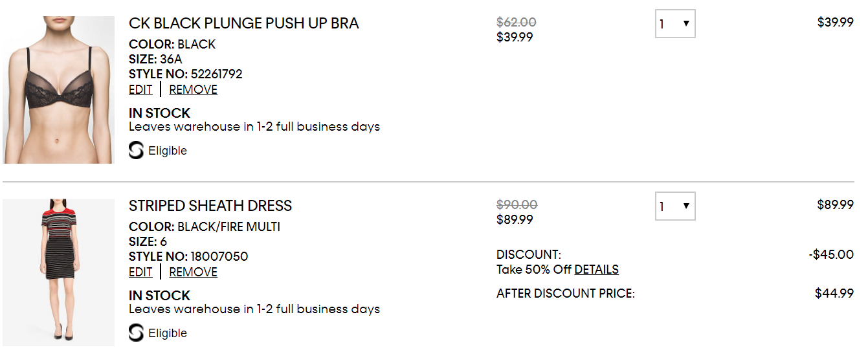Open the quantity dropdown for the bra
The width and height of the screenshot is (868, 352).
(675, 24)
